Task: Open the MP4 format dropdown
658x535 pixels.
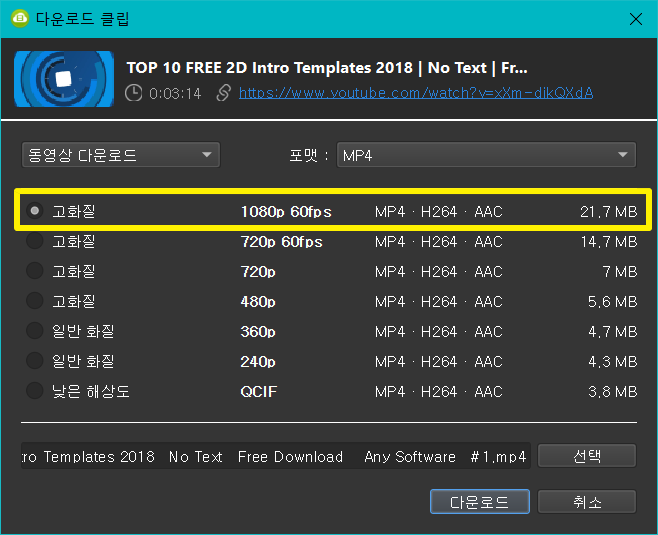Action: (x=486, y=155)
